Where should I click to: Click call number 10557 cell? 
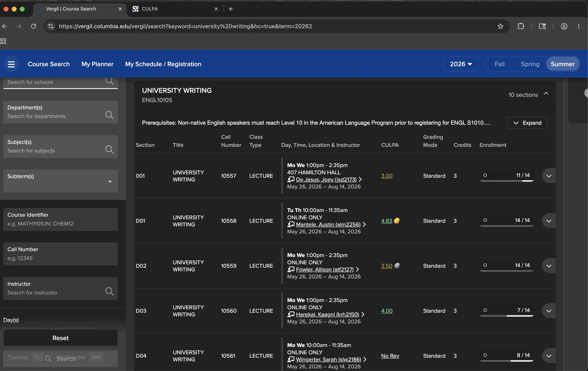click(x=228, y=176)
